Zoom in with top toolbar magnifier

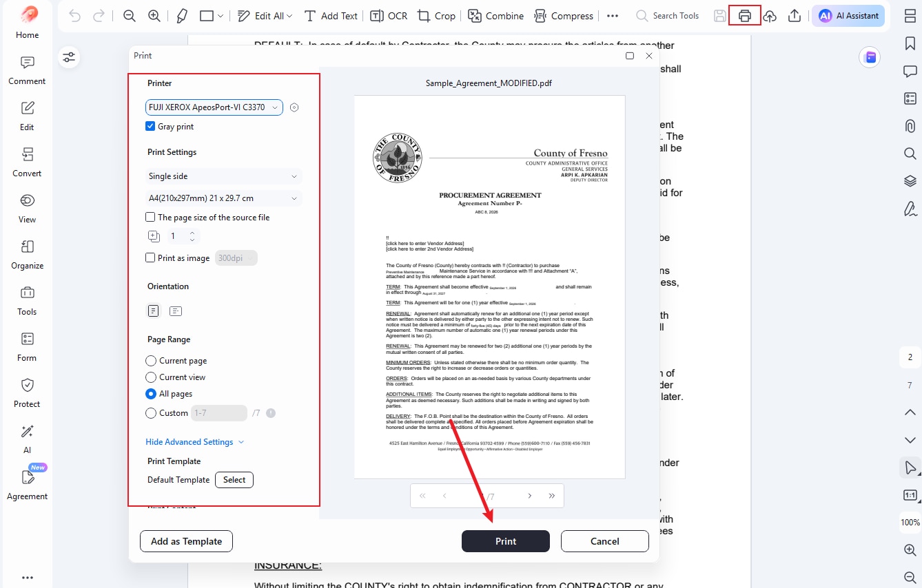(154, 16)
